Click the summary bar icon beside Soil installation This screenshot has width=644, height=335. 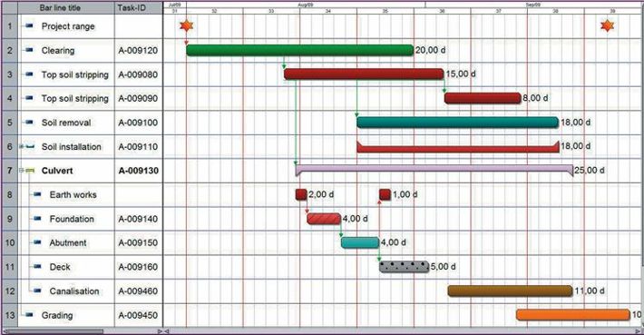pyautogui.click(x=30, y=146)
